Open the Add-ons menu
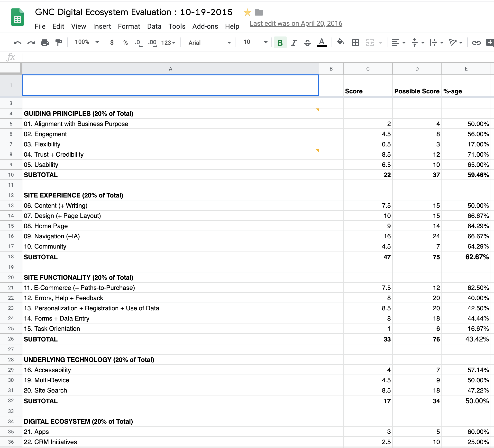The width and height of the screenshot is (494, 448). click(205, 26)
